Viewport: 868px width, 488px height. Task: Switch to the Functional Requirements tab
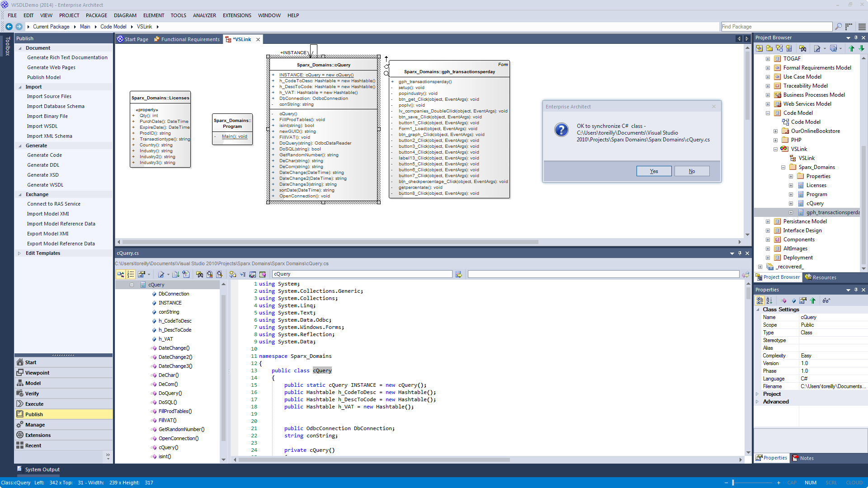point(187,39)
